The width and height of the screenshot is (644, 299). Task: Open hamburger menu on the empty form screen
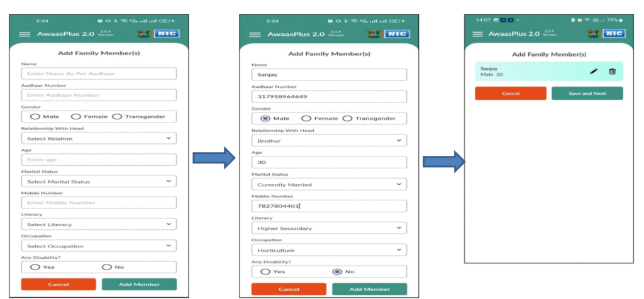click(25, 35)
